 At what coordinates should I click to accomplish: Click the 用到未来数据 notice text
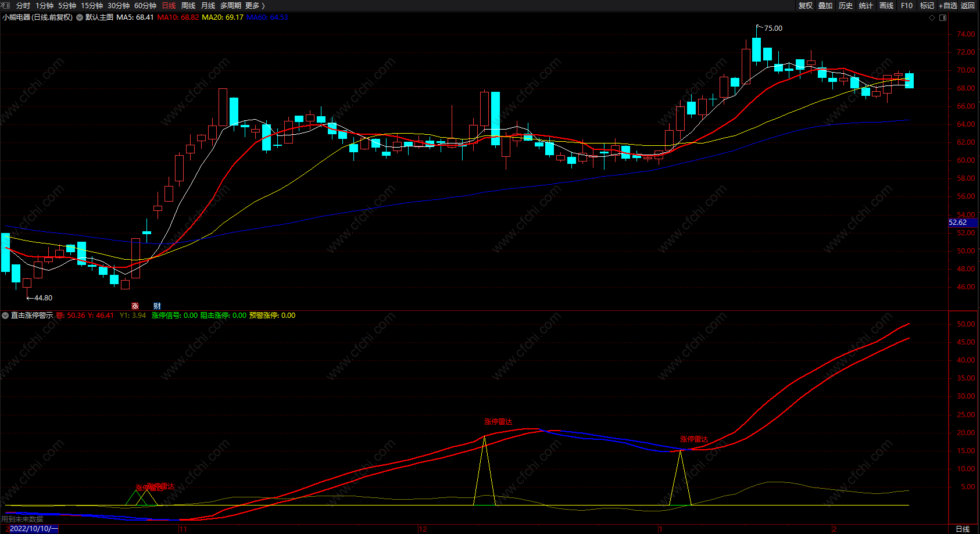pyautogui.click(x=22, y=519)
